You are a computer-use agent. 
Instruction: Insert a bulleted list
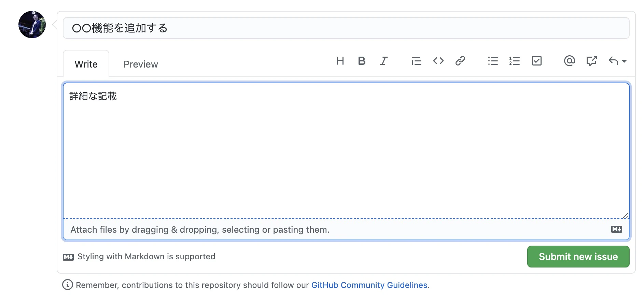coord(493,61)
